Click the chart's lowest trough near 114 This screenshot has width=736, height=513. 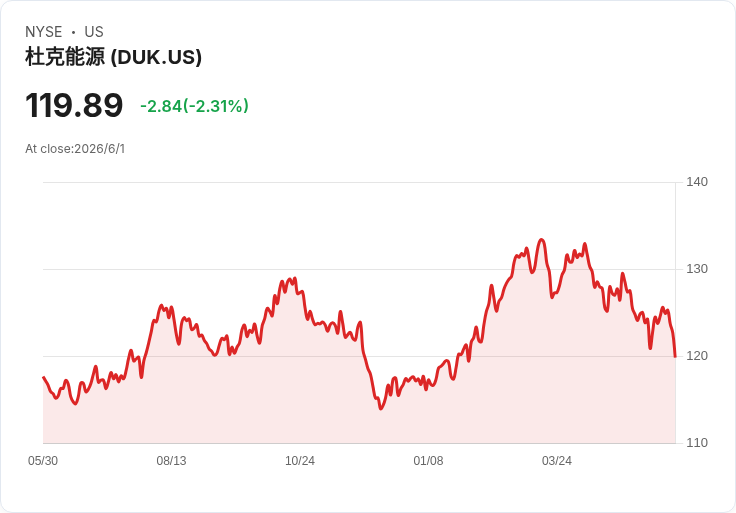(x=381, y=408)
